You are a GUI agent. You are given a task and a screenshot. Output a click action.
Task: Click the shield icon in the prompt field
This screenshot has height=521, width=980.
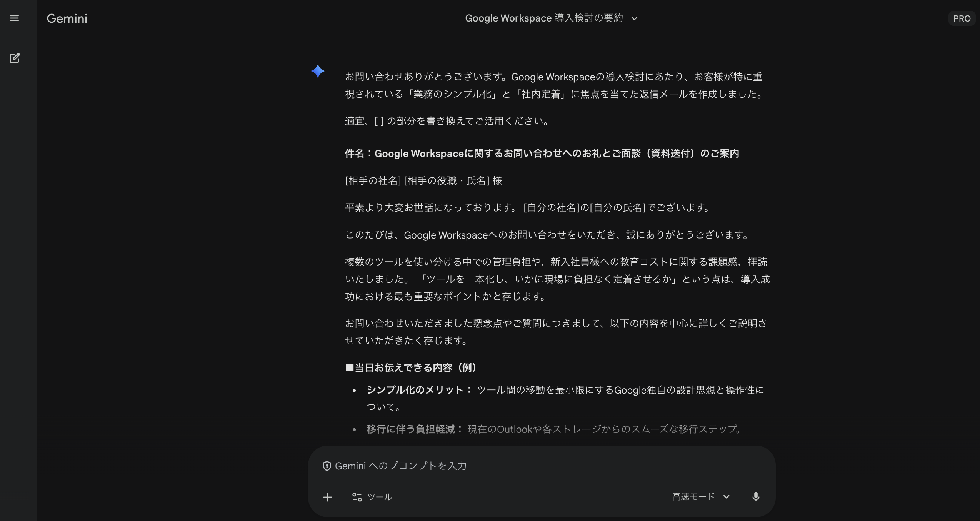click(x=327, y=466)
